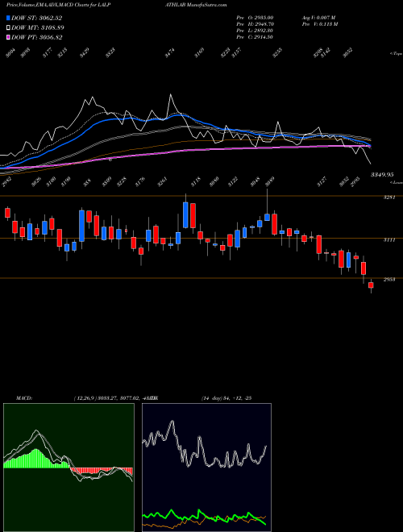
Task: Click the ADX indicator panel
Action: 206,468
